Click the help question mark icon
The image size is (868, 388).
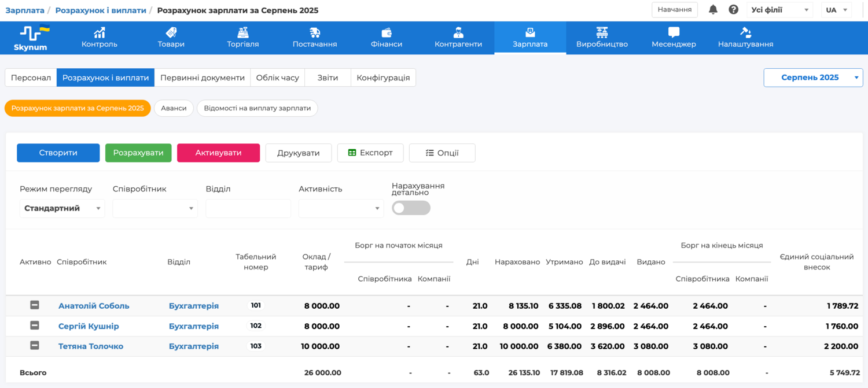733,10
